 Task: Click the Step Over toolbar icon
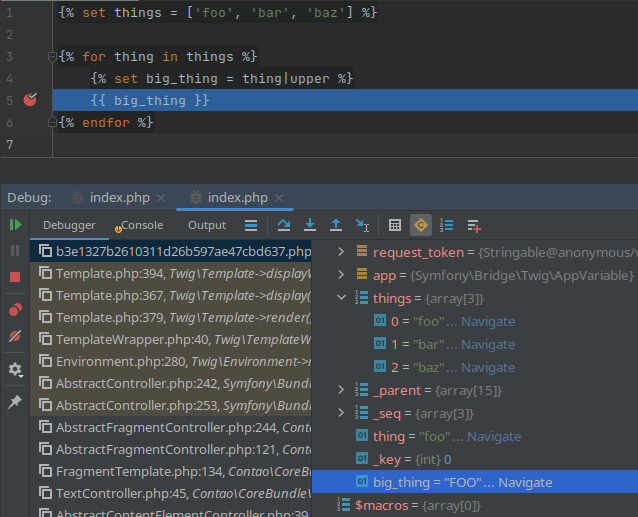[284, 225]
